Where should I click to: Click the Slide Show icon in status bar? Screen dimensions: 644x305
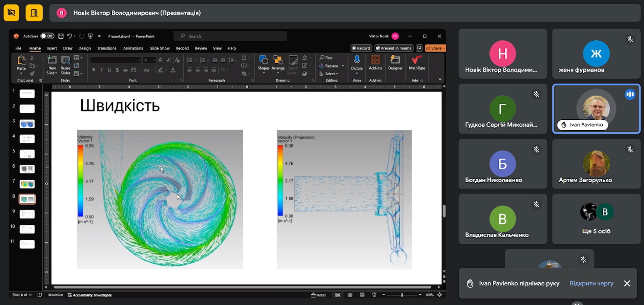[x=374, y=295]
